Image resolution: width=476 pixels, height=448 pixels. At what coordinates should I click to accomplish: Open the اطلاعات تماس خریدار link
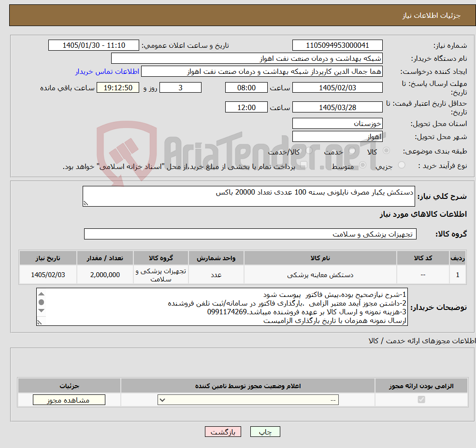107,71
